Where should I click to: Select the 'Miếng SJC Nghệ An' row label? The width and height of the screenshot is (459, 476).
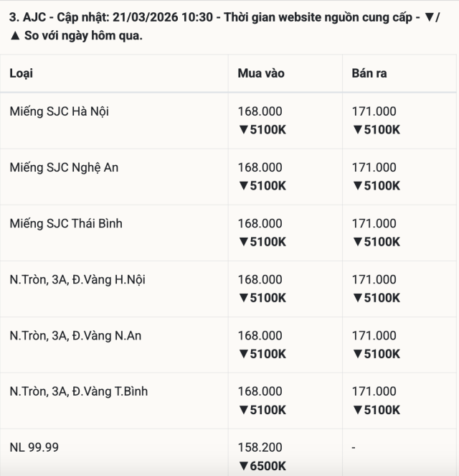point(65,167)
